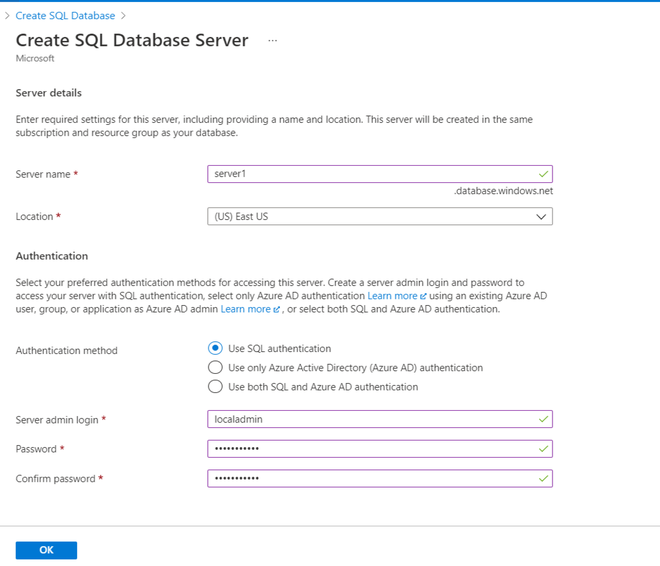Image resolution: width=660 pixels, height=566 pixels.
Task: Click the green checkmark in Password field
Action: pyautogui.click(x=543, y=449)
